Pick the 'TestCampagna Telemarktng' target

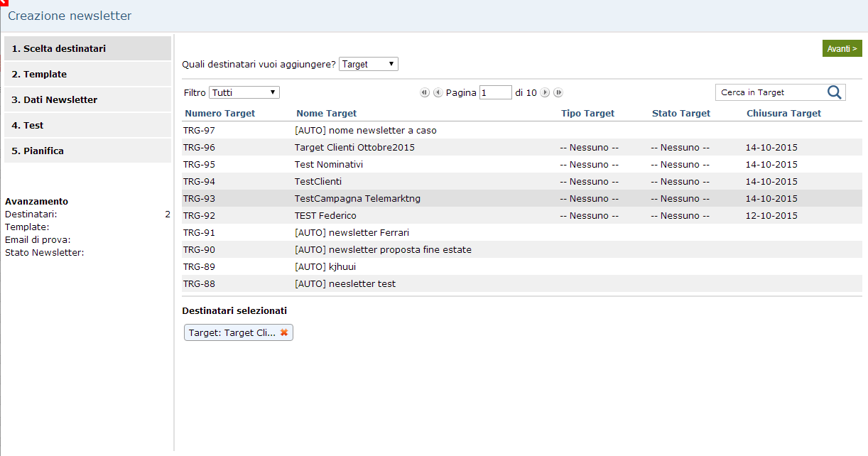(357, 199)
